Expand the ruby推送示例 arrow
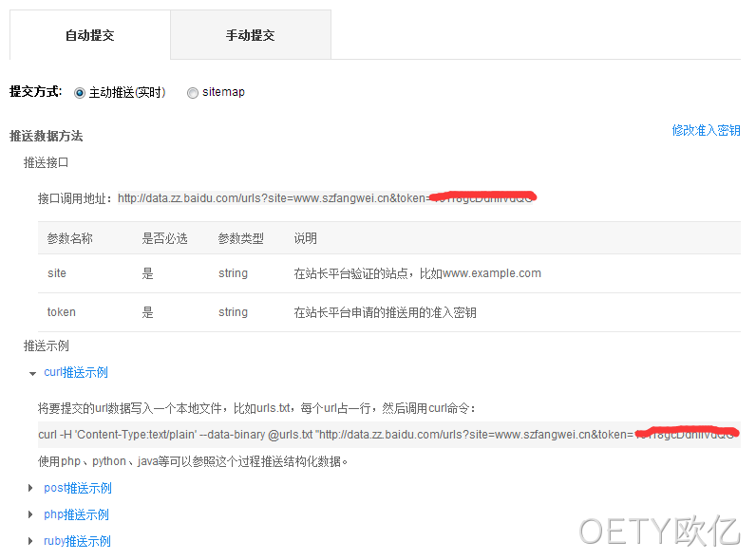This screenshot has width=756, height=560. pos(30,541)
